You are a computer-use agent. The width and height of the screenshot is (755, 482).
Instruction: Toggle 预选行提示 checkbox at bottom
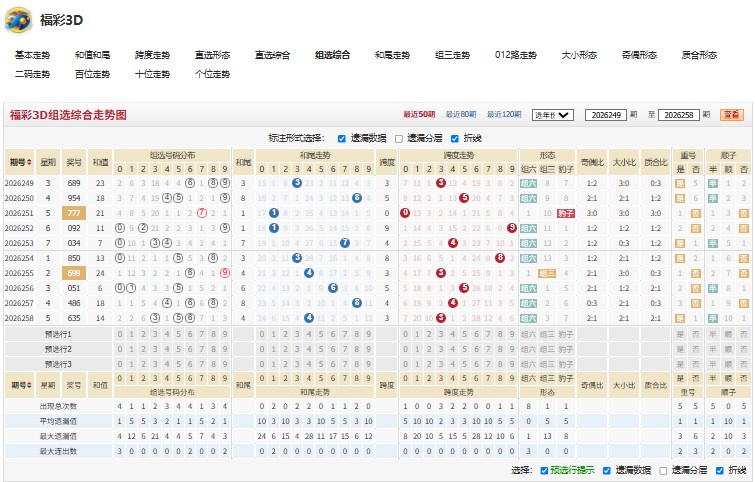[x=544, y=470]
